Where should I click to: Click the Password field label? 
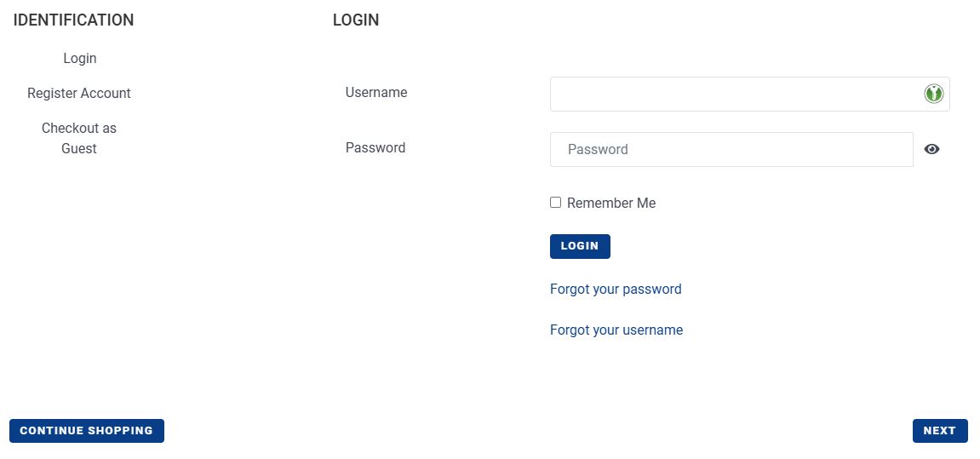pyautogui.click(x=375, y=148)
